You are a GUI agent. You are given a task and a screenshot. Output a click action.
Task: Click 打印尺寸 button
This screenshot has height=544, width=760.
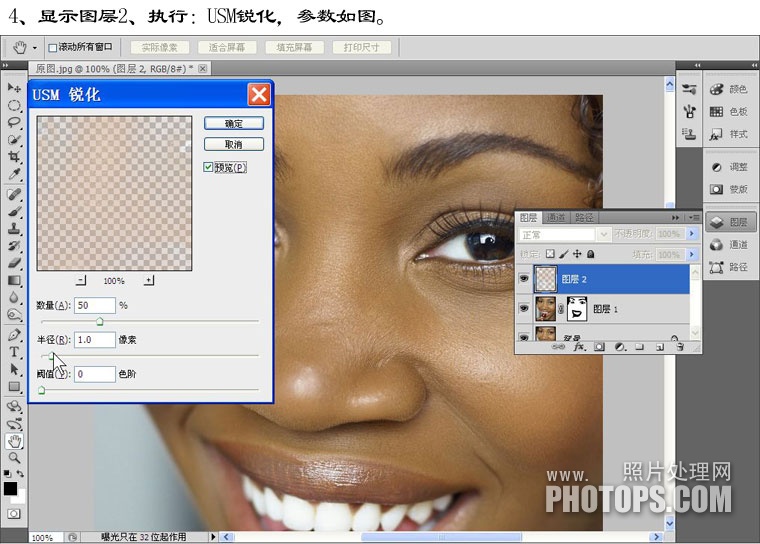(361, 48)
